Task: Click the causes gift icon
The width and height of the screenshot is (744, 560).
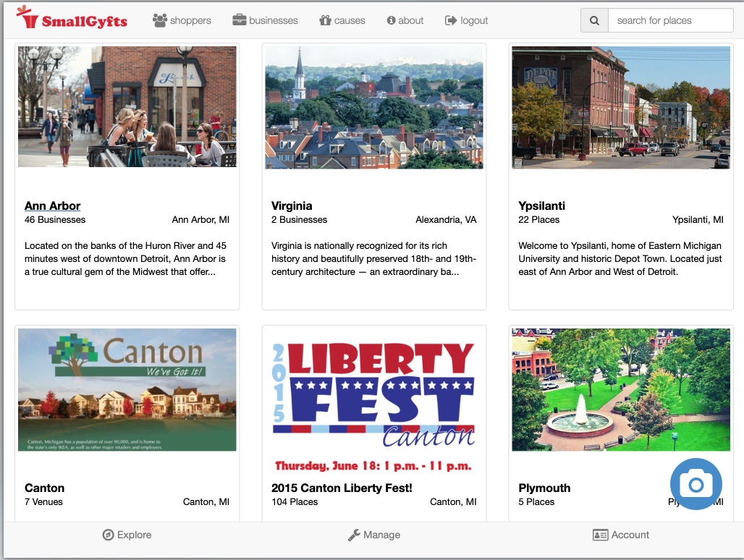Action: pos(325,20)
